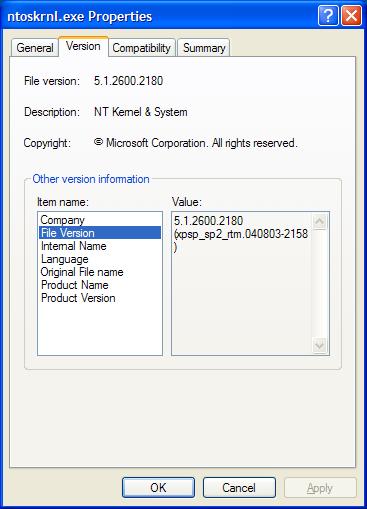Select the Version tab

83,46
